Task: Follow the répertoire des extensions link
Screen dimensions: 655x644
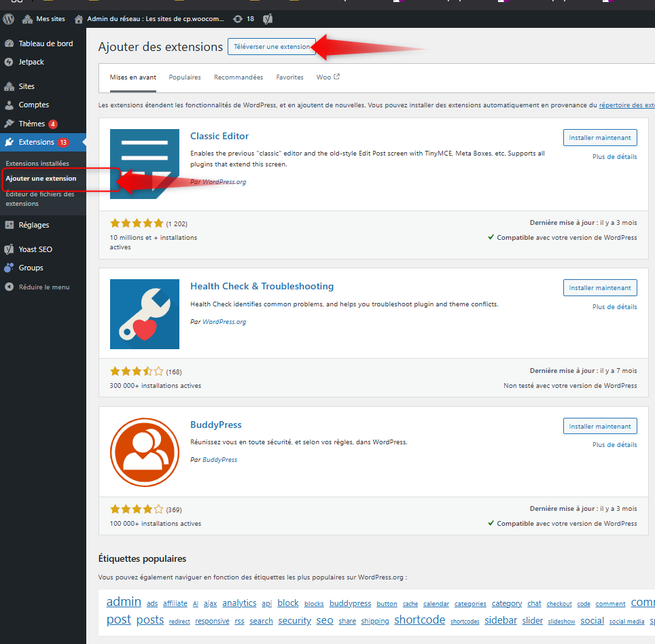Action: point(626,105)
